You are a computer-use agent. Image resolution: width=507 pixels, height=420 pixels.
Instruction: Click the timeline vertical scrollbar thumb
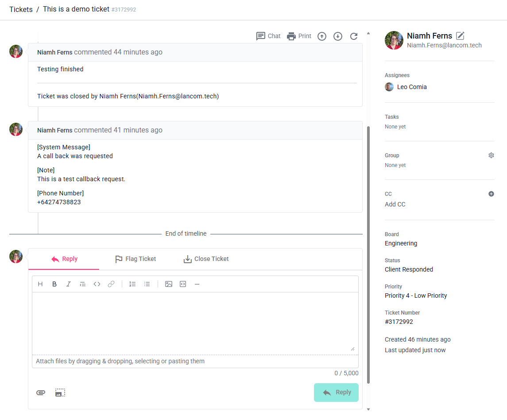[x=368, y=255]
